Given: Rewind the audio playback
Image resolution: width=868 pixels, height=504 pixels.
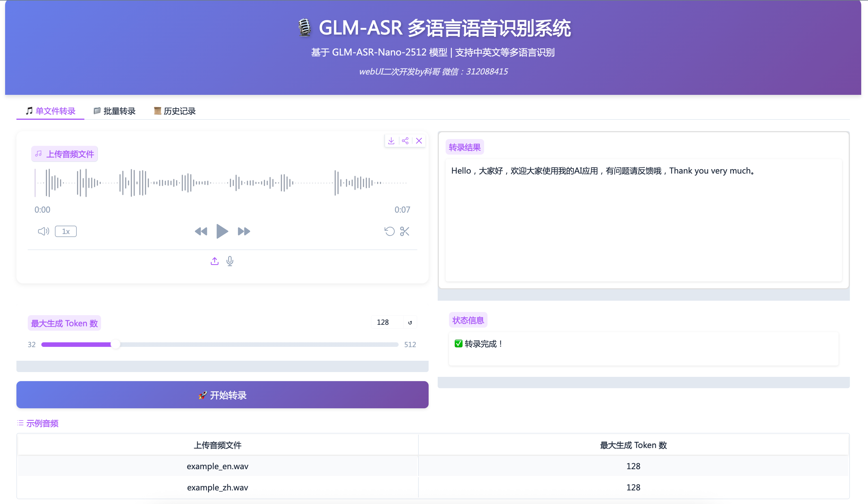Looking at the screenshot, I should coord(201,231).
